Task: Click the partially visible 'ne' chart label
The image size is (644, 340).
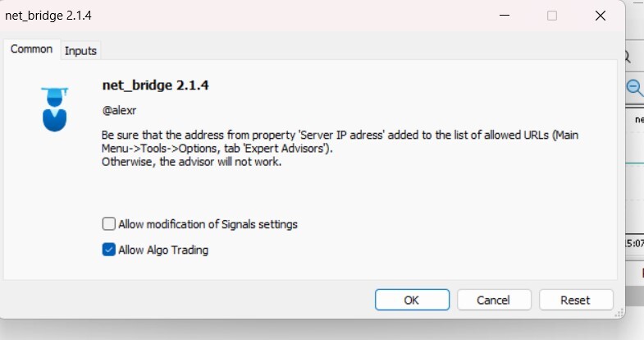Action: pos(638,119)
